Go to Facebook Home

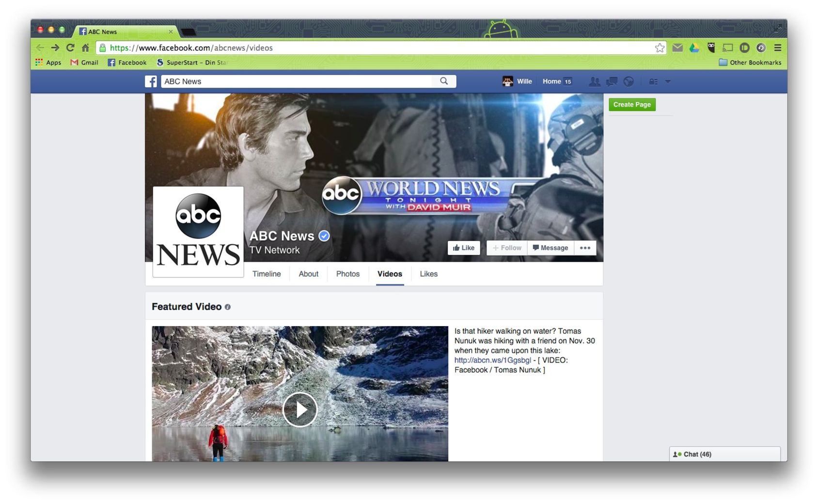[x=551, y=81]
